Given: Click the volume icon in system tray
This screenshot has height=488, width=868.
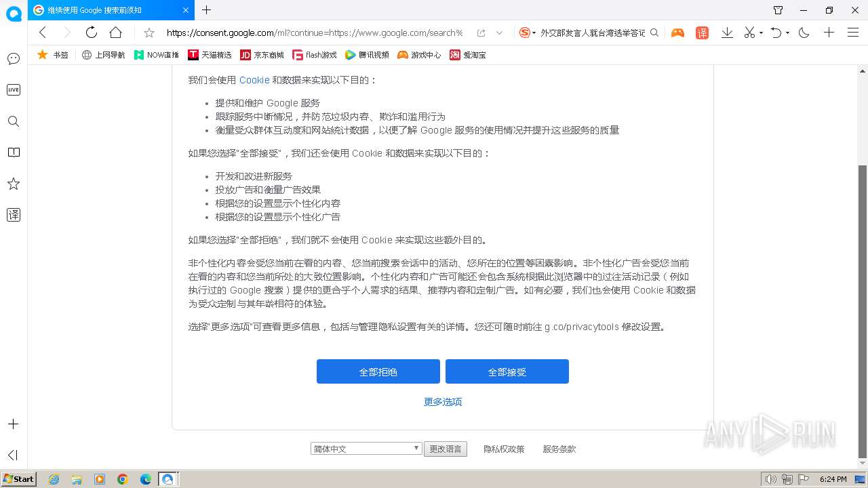Looking at the screenshot, I should click(770, 479).
